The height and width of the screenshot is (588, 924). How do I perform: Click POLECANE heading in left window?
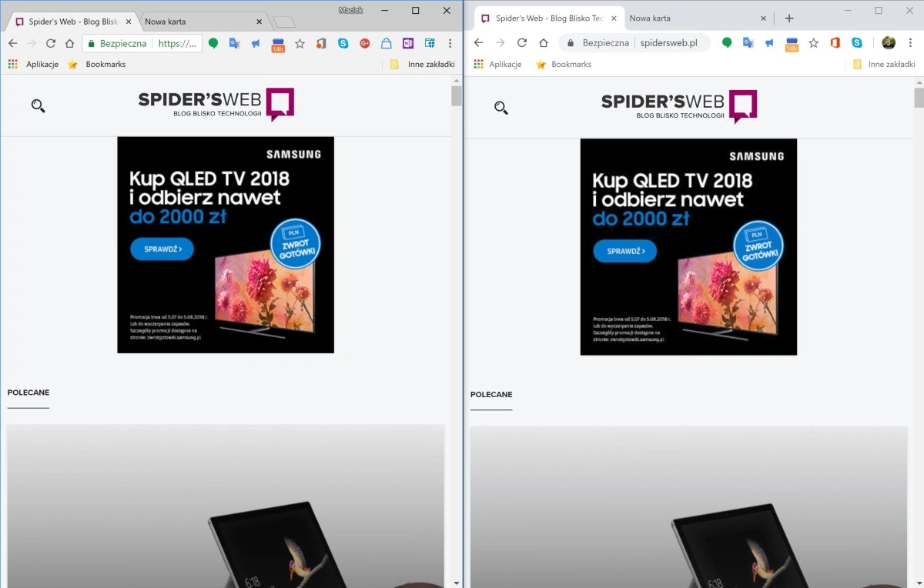coord(28,393)
